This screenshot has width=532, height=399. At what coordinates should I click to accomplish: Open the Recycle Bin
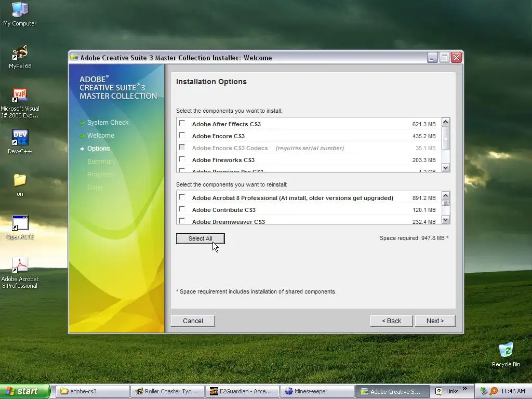506,354
